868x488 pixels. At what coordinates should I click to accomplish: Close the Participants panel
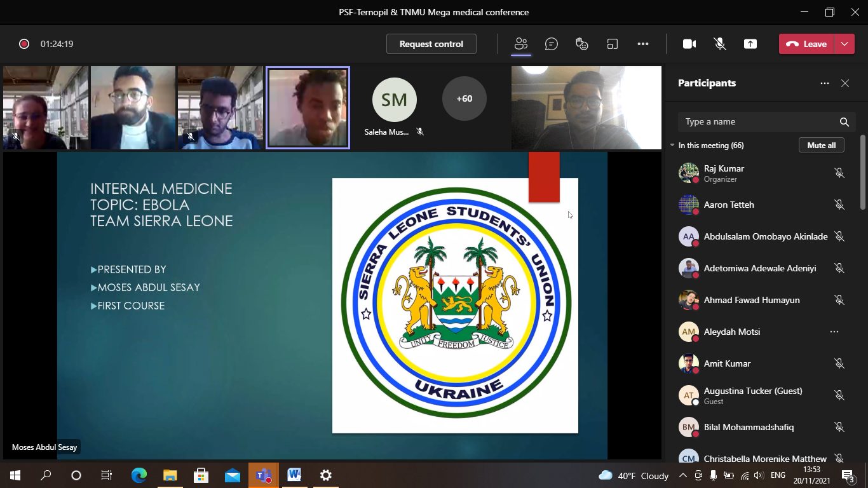tap(845, 83)
